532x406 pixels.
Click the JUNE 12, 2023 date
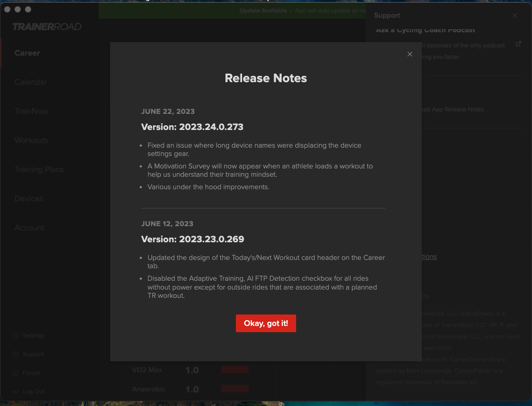point(167,224)
